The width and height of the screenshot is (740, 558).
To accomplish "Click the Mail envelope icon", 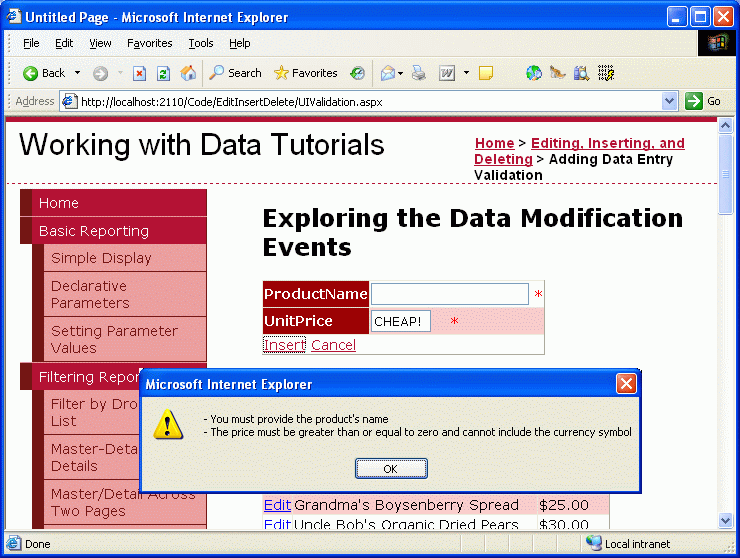I will click(388, 73).
